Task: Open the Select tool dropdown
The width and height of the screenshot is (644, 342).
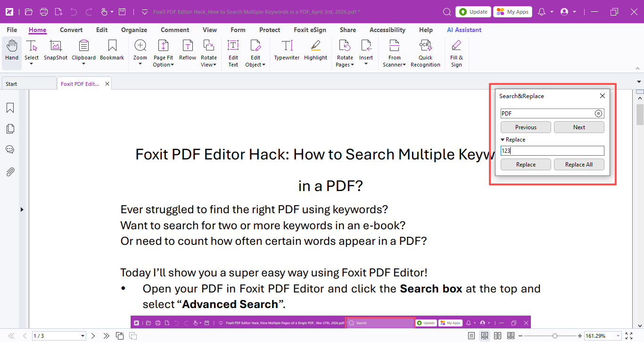Action: pyautogui.click(x=32, y=64)
